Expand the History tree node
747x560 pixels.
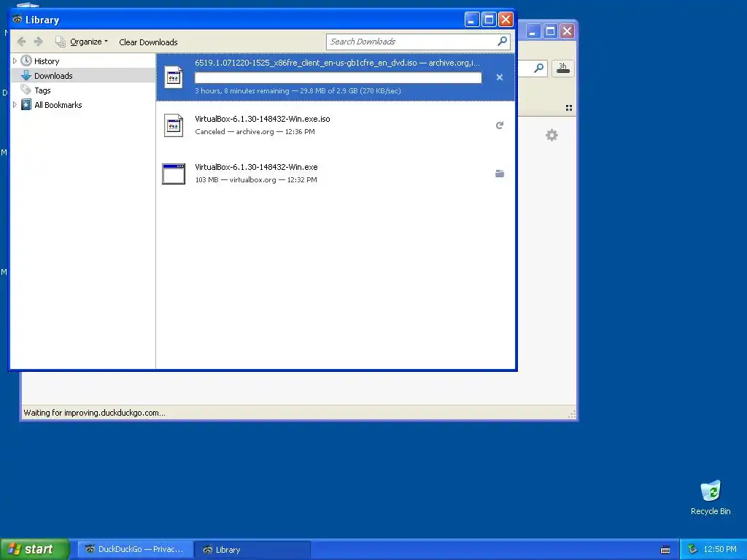click(15, 61)
